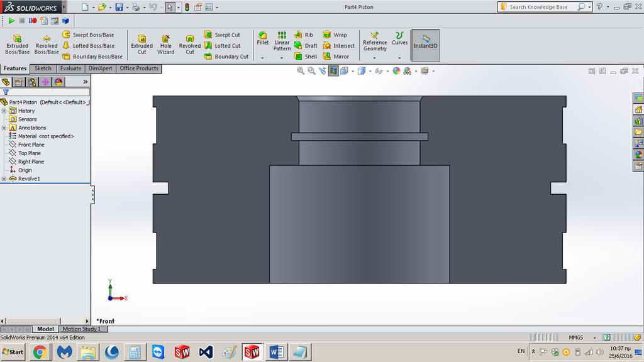The image size is (644, 362).
Task: Choose the Lofted Cut feature
Action: pyautogui.click(x=223, y=45)
